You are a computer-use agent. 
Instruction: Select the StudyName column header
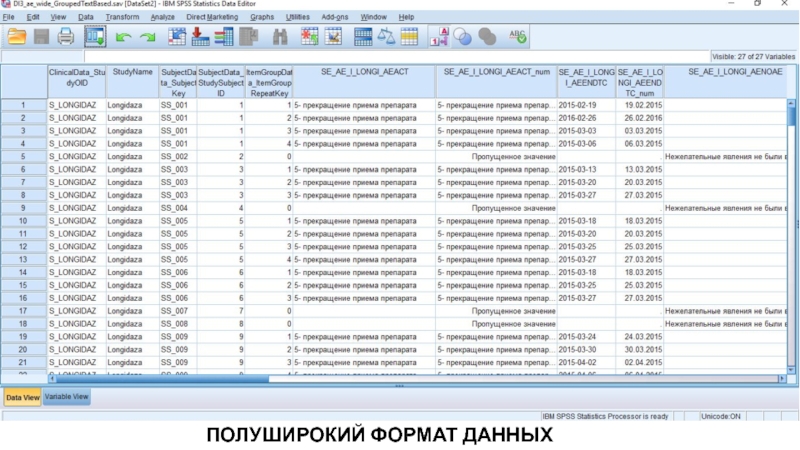pyautogui.click(x=133, y=82)
